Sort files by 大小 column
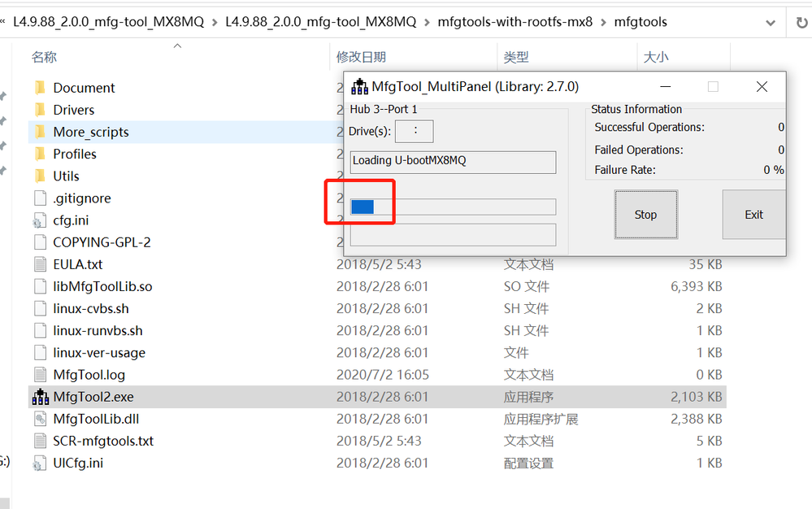The width and height of the screenshot is (812, 509). tap(656, 57)
